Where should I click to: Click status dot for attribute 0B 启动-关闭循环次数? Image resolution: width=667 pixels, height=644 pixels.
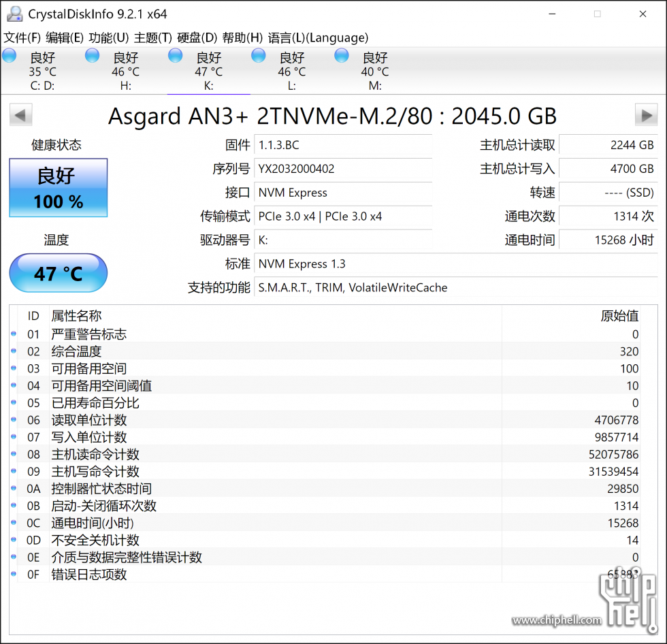click(14, 505)
